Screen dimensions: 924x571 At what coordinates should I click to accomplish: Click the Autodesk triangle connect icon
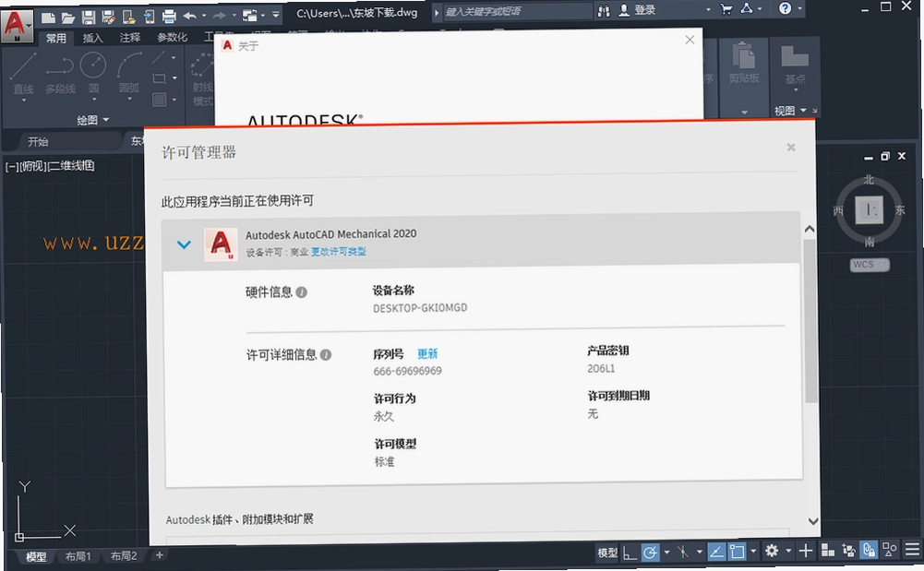coord(747,8)
